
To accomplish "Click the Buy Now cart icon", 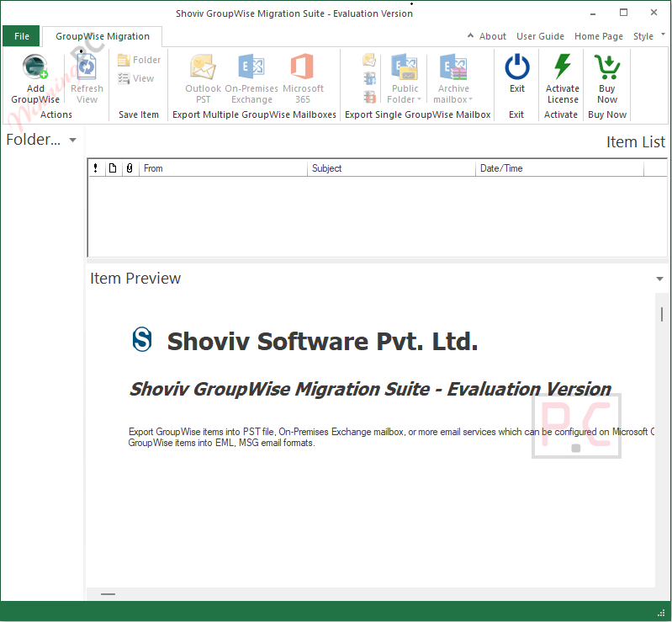I will click(x=607, y=67).
